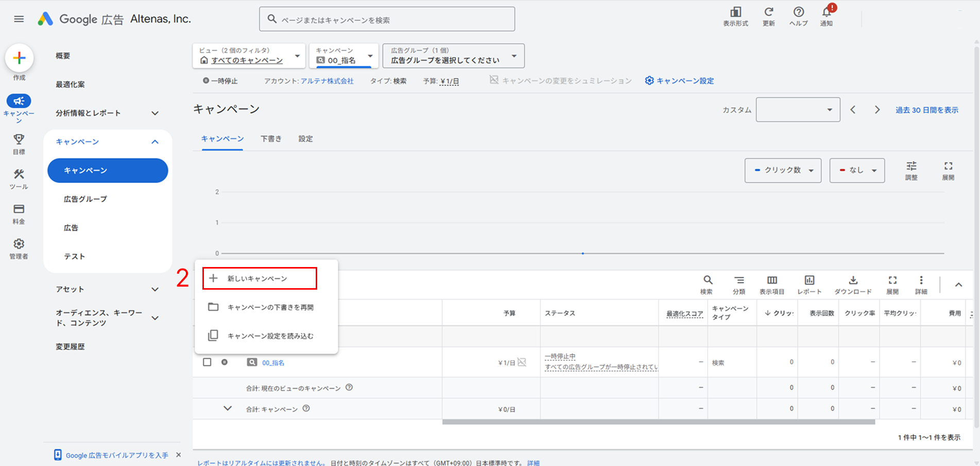Open the なし second metric dropdown

tap(857, 170)
